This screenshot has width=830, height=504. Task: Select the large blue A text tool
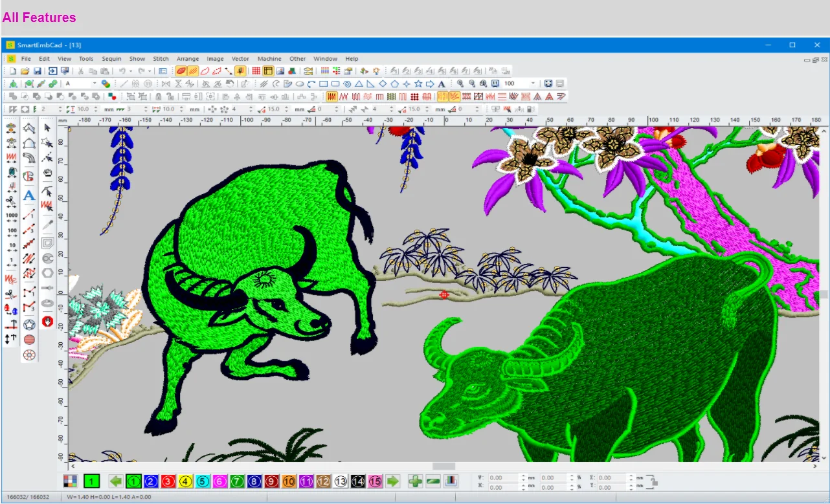click(x=28, y=195)
